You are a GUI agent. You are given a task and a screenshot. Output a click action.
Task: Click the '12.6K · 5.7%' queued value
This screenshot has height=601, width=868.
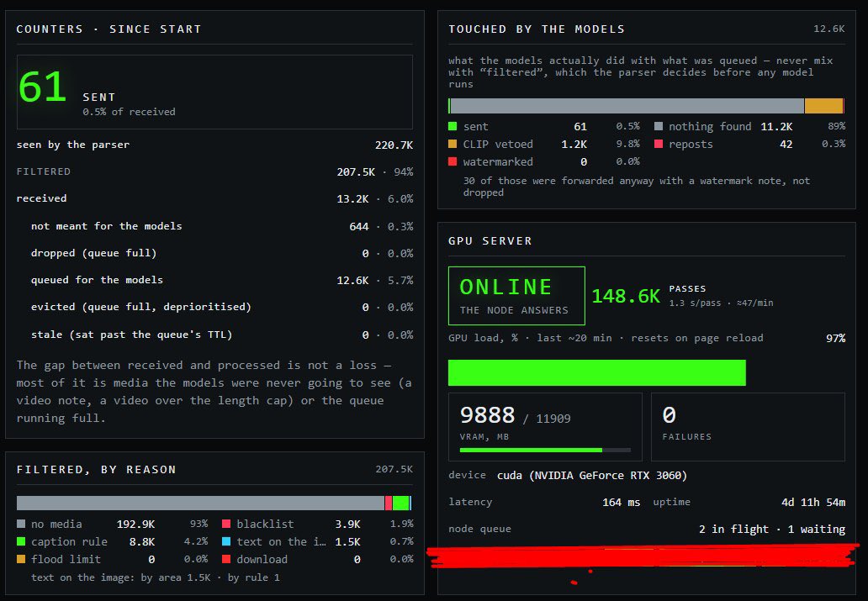[x=375, y=281]
